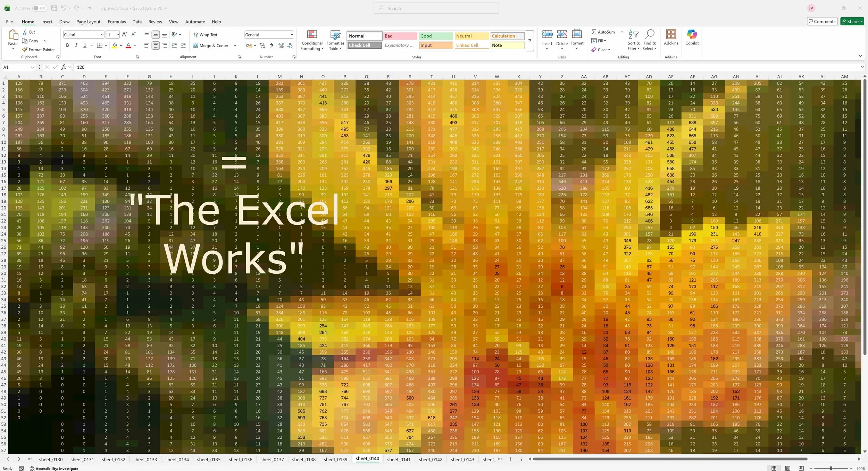Click the Percent Style icon
This screenshot has height=471, width=868.
coord(262,45)
